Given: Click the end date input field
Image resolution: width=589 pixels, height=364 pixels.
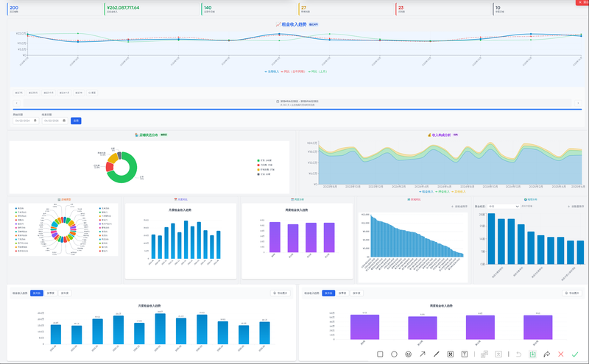Looking at the screenshot, I should 54,121.
